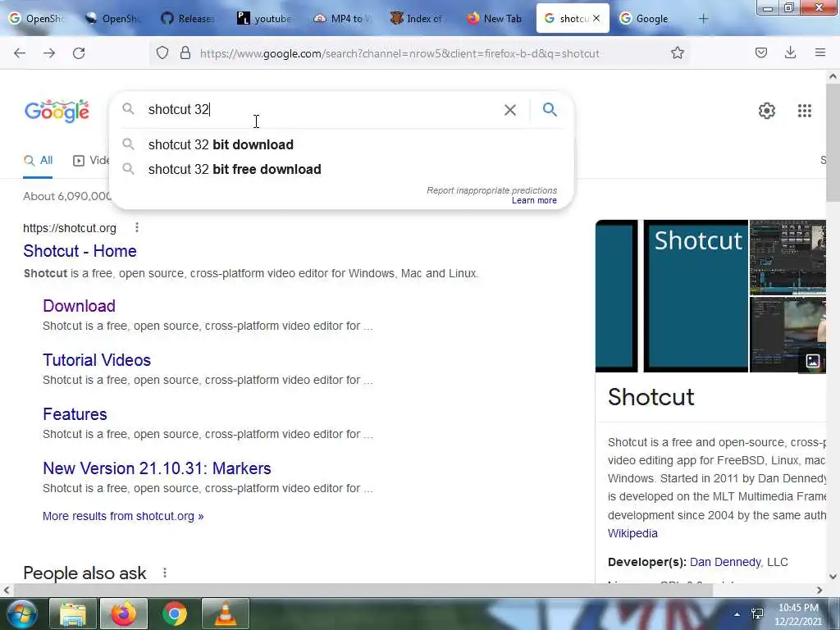Open the image icon on Shotcut screenshots
This screenshot has width=840, height=630.
813,361
